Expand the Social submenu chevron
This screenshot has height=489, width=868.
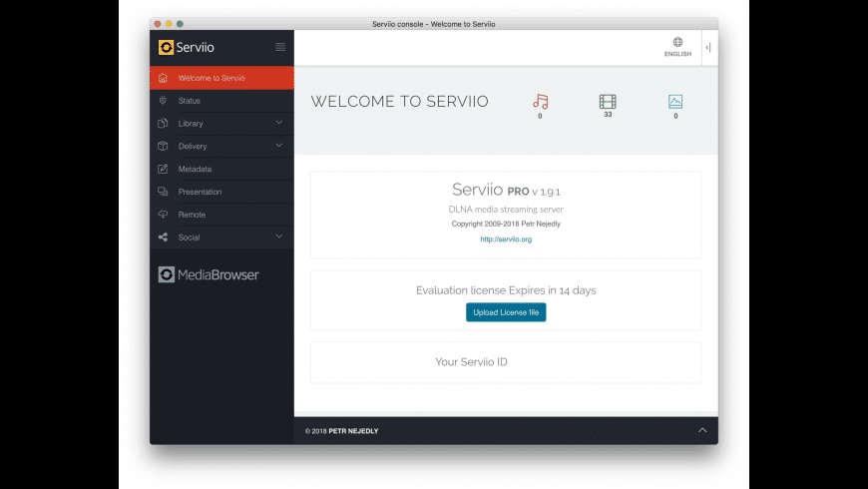click(279, 237)
